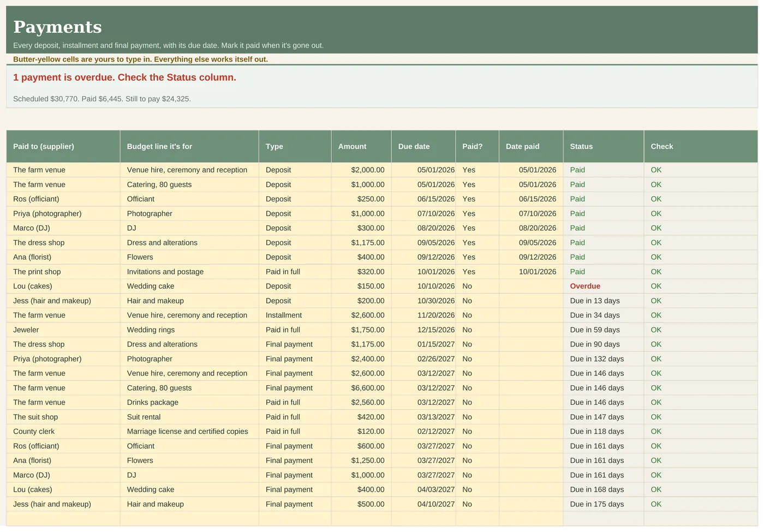The width and height of the screenshot is (764, 532).
Task: Select the "$1,750.00" amount cell
Action: 361,330
